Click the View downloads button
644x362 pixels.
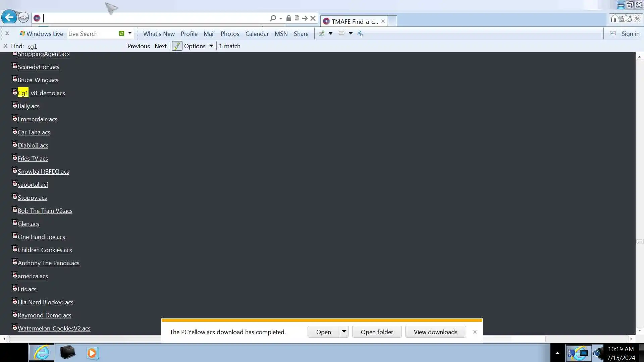[435, 332]
